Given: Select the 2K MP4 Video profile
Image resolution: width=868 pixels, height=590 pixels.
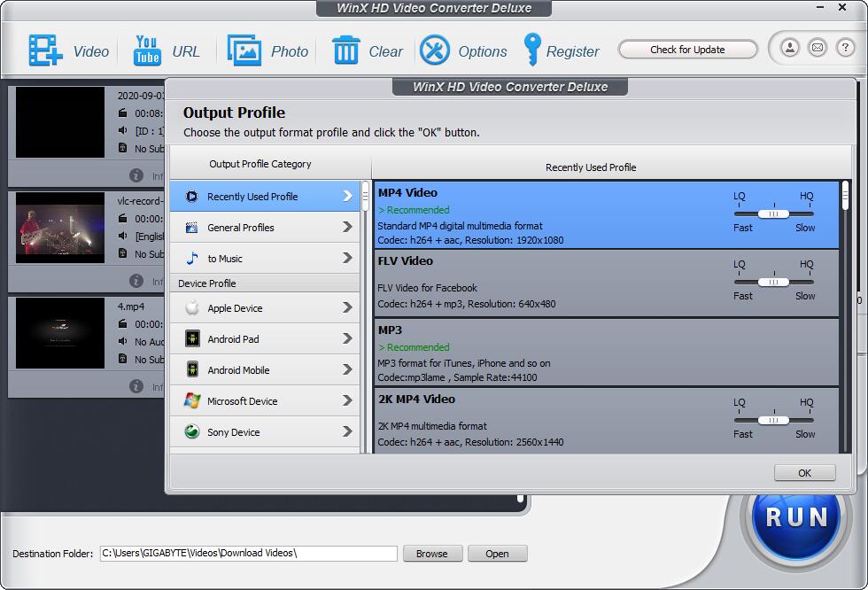Looking at the screenshot, I should click(607, 421).
